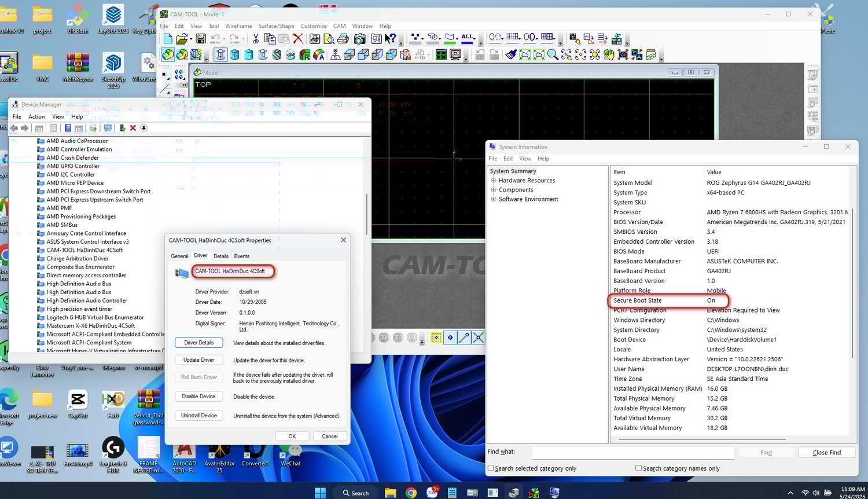Click the Find what input field
Viewport: 868px width, 499px height.
pos(633,453)
